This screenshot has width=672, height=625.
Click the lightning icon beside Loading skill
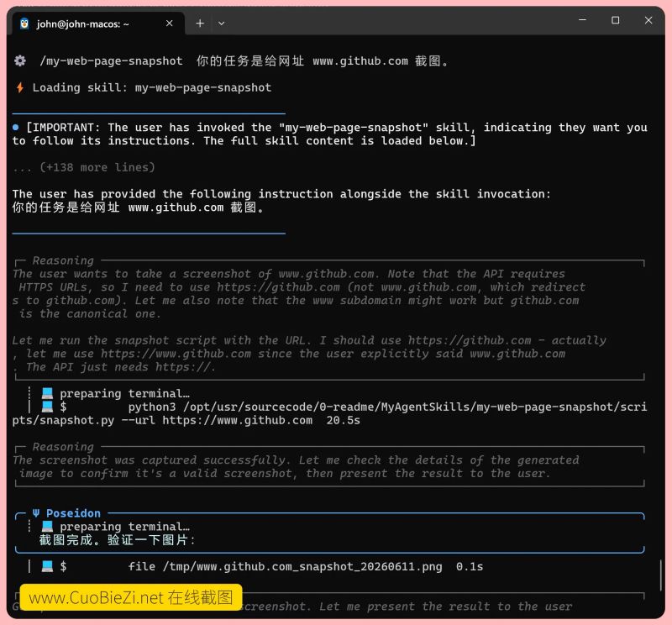point(19,87)
